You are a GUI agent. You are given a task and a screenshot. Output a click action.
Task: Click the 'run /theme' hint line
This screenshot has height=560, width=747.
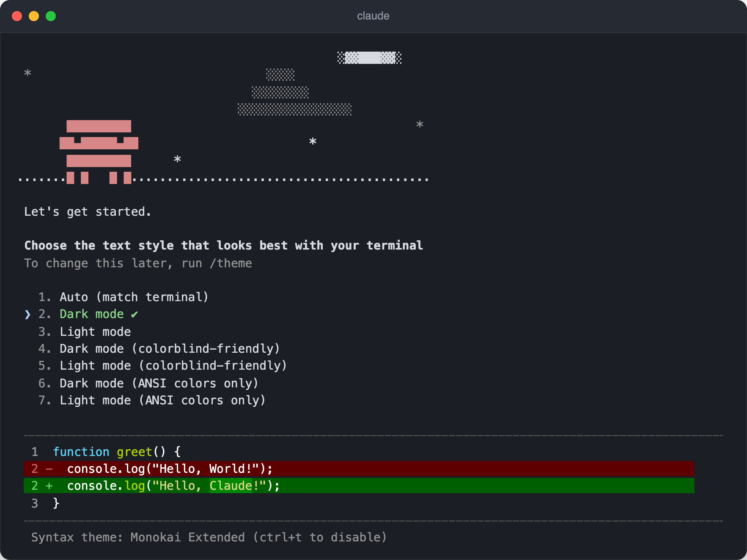pos(138,263)
